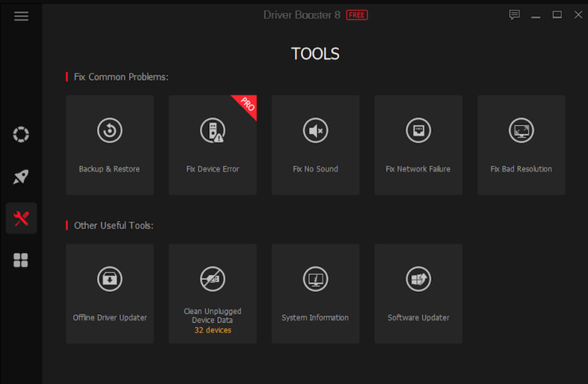
Task: Click the PRO ribbon badge
Action: coord(247,105)
